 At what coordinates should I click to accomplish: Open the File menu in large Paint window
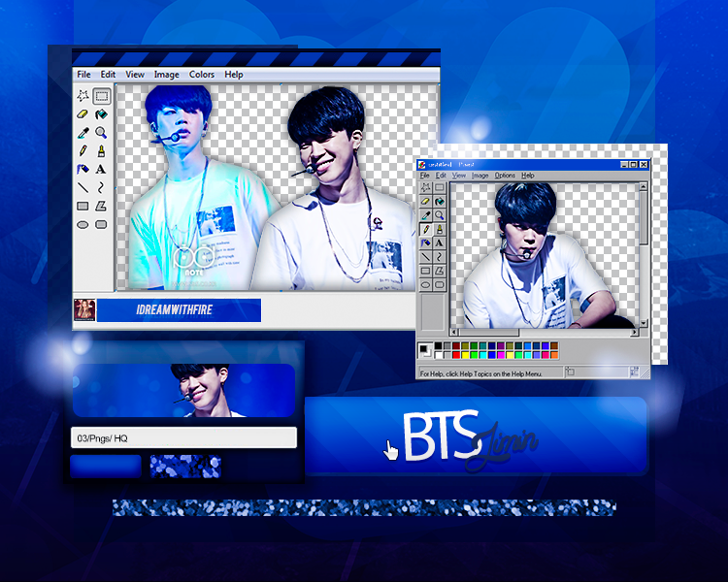[x=84, y=75]
